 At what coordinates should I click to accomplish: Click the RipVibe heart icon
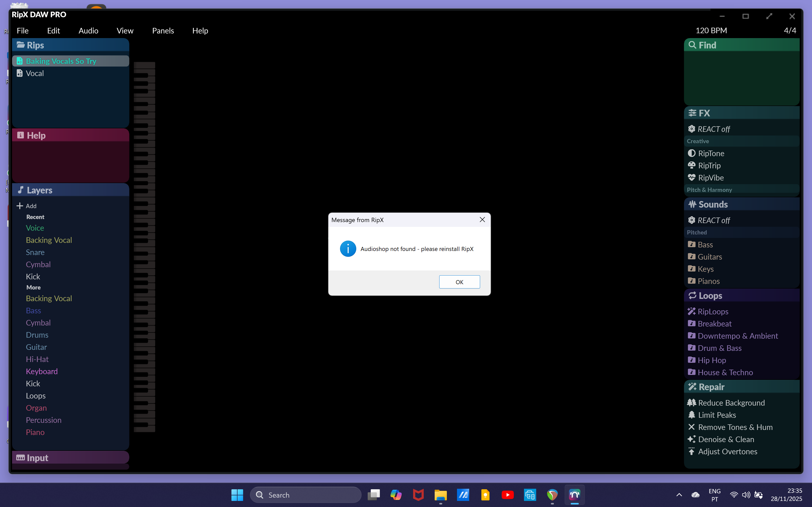(691, 177)
